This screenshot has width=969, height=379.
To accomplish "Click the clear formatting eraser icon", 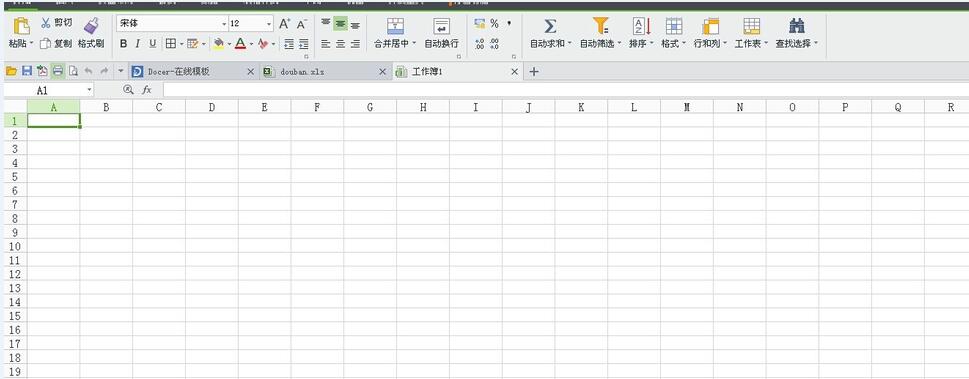I will (x=264, y=44).
